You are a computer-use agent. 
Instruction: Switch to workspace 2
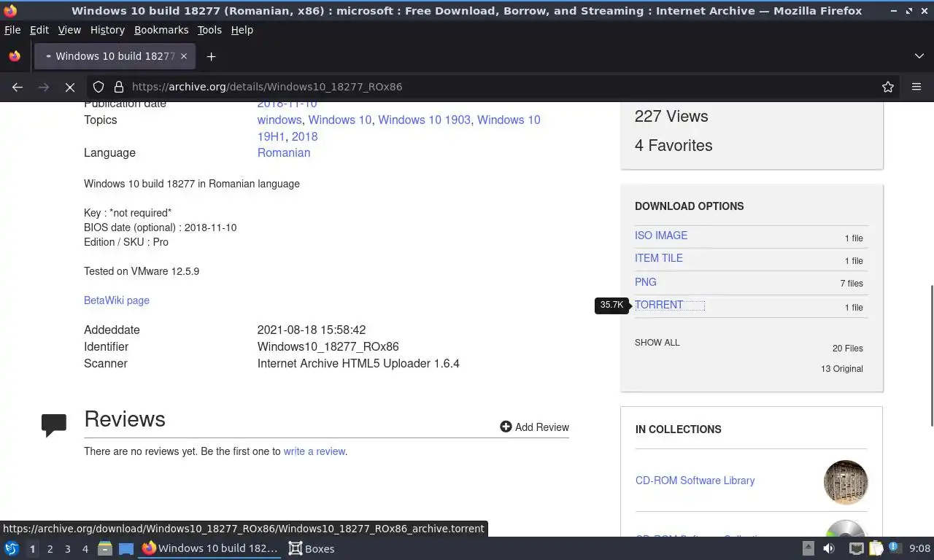click(x=50, y=549)
